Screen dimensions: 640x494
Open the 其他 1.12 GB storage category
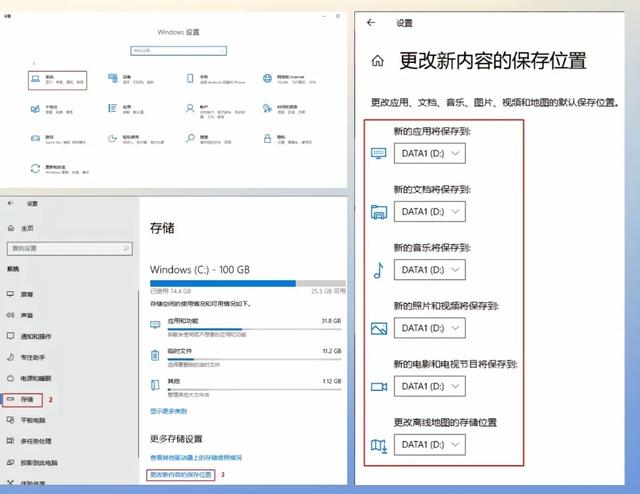[246, 388]
